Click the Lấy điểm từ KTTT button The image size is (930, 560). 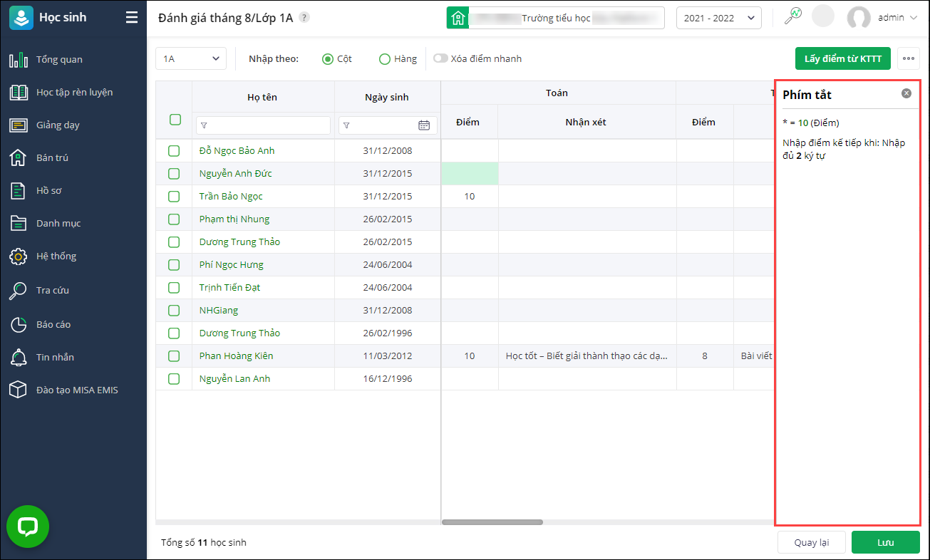click(843, 58)
